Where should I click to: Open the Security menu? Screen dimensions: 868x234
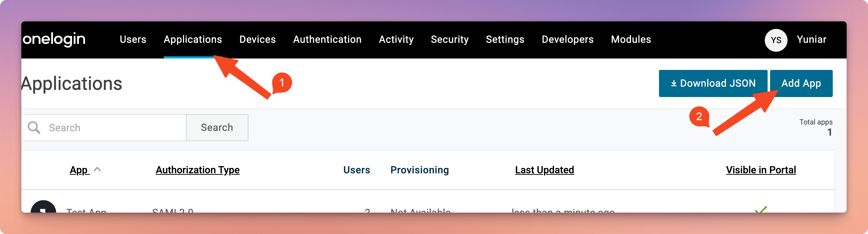click(x=450, y=39)
